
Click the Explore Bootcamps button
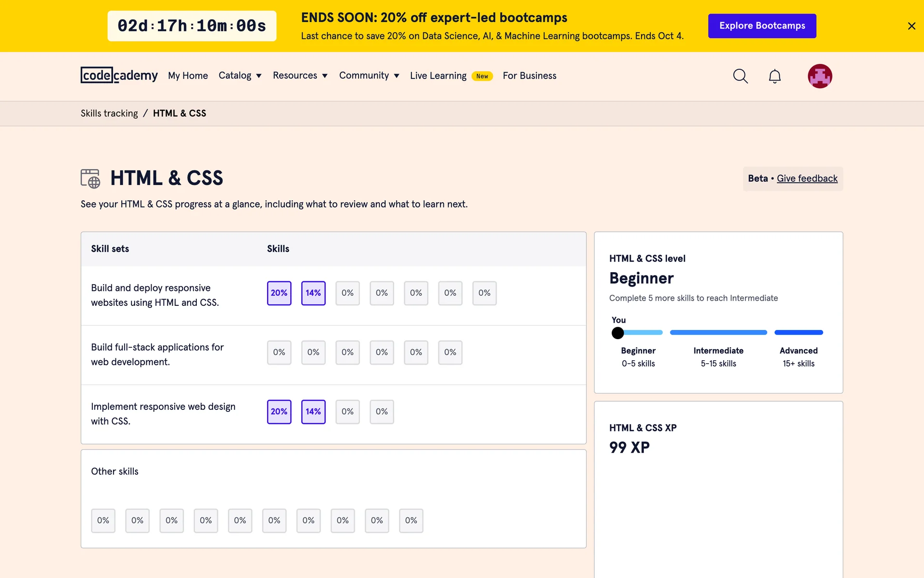(762, 26)
